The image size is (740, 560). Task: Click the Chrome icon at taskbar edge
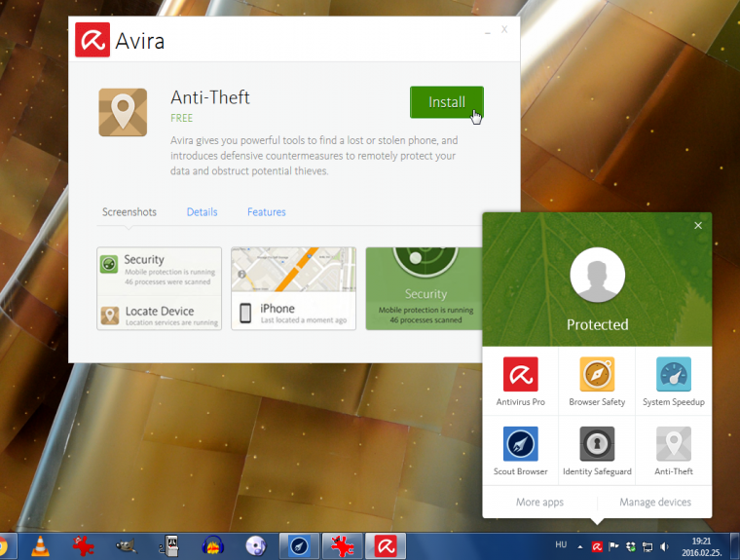[x=4, y=546]
